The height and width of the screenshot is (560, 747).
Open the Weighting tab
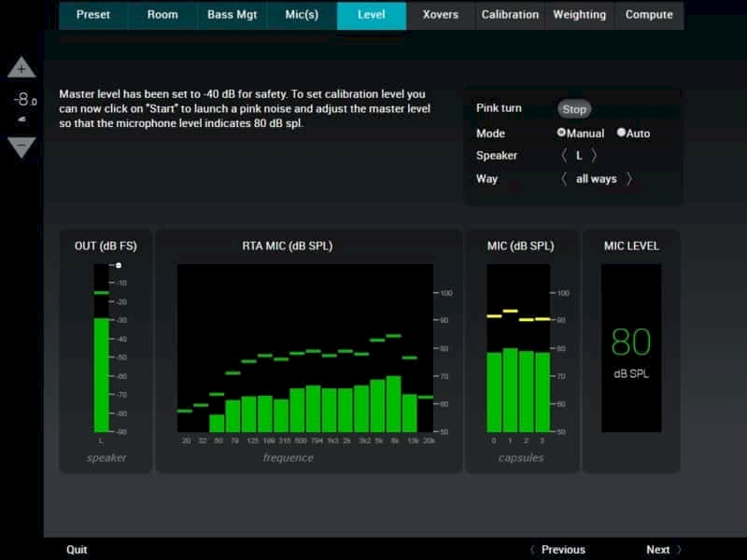(x=579, y=15)
